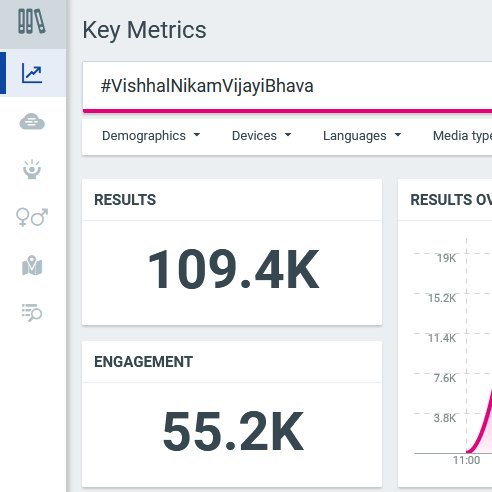Click the RESULTS card heading
The image size is (492, 492).
point(125,200)
